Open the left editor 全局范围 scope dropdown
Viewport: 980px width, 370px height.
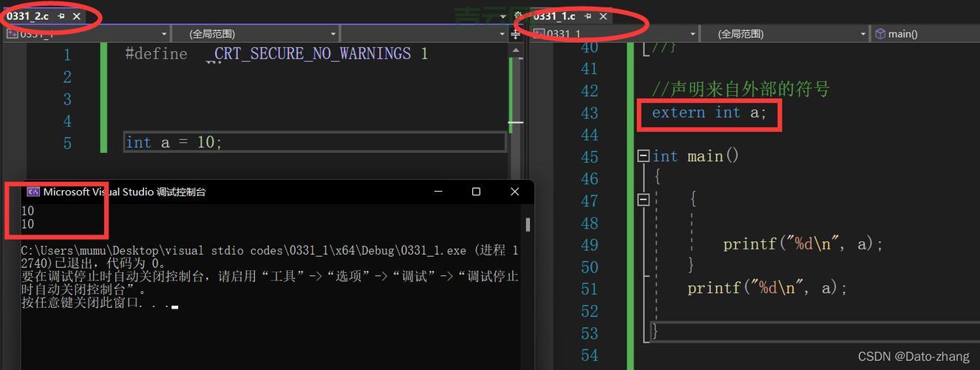255,33
